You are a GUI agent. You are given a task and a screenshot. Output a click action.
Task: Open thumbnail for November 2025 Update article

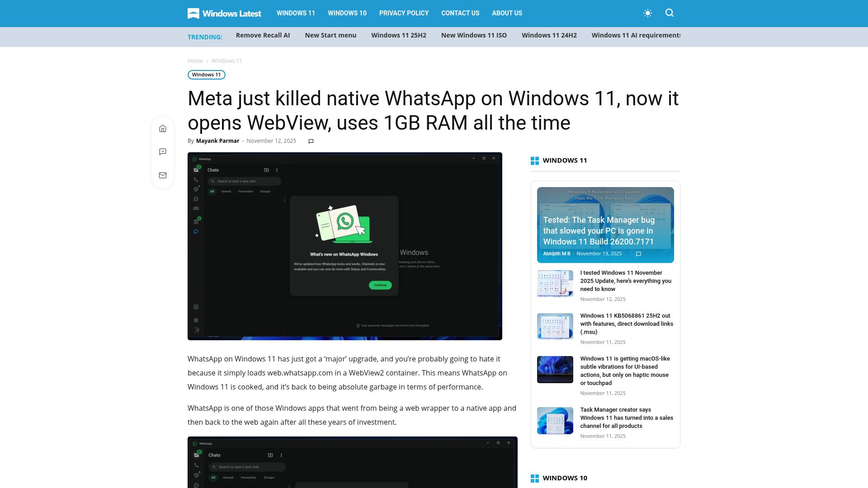coord(555,284)
